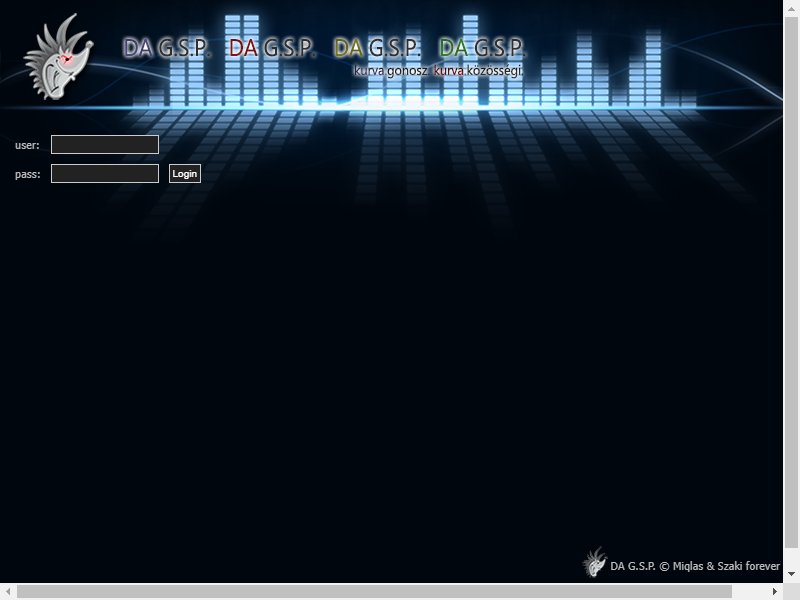Click the 'kurva.gonosz. kurva.közösségi.' tagline
The height and width of the screenshot is (600, 800).
(x=439, y=70)
